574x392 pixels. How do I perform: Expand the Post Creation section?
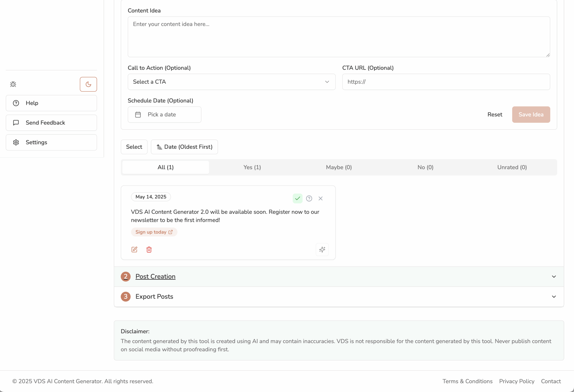click(x=339, y=277)
